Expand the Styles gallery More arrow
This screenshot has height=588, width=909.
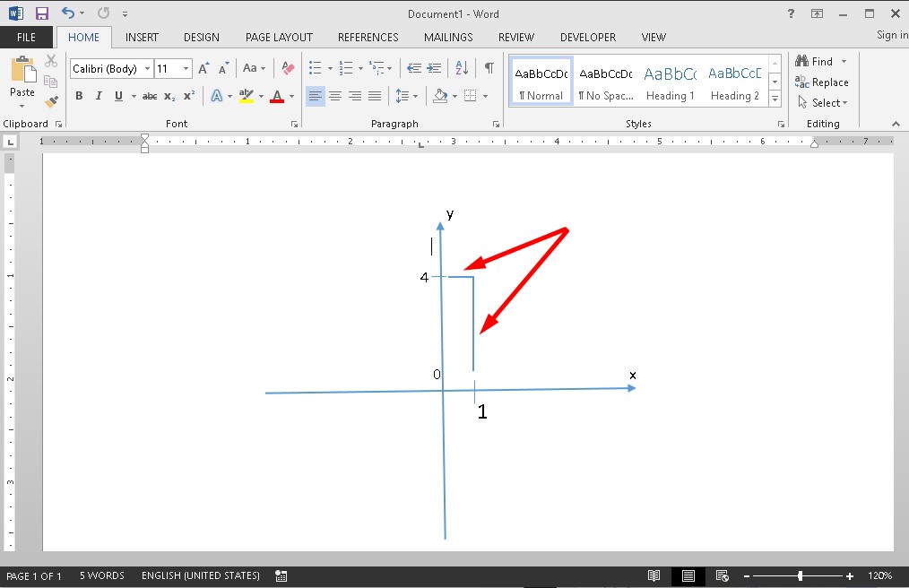point(775,101)
